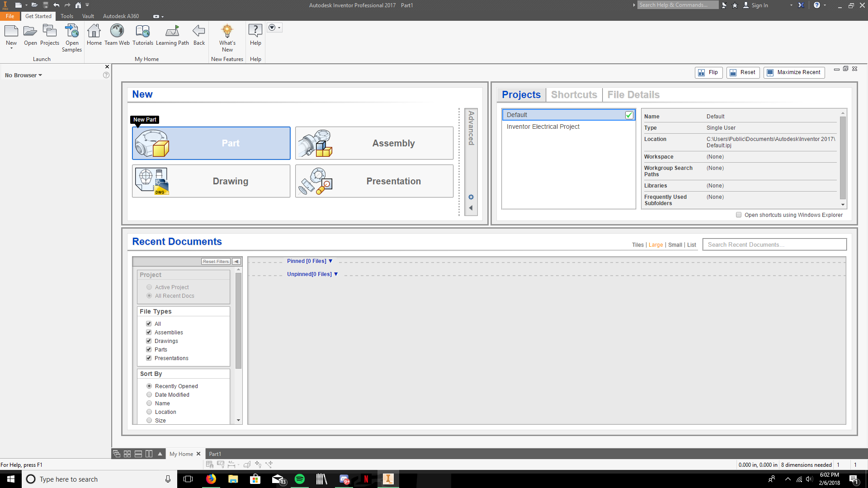Collapse the filter panel arrow

click(x=236, y=261)
